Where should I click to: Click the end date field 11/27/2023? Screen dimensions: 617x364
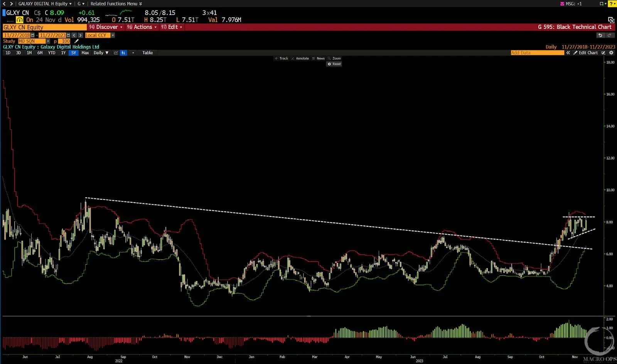(x=53, y=35)
